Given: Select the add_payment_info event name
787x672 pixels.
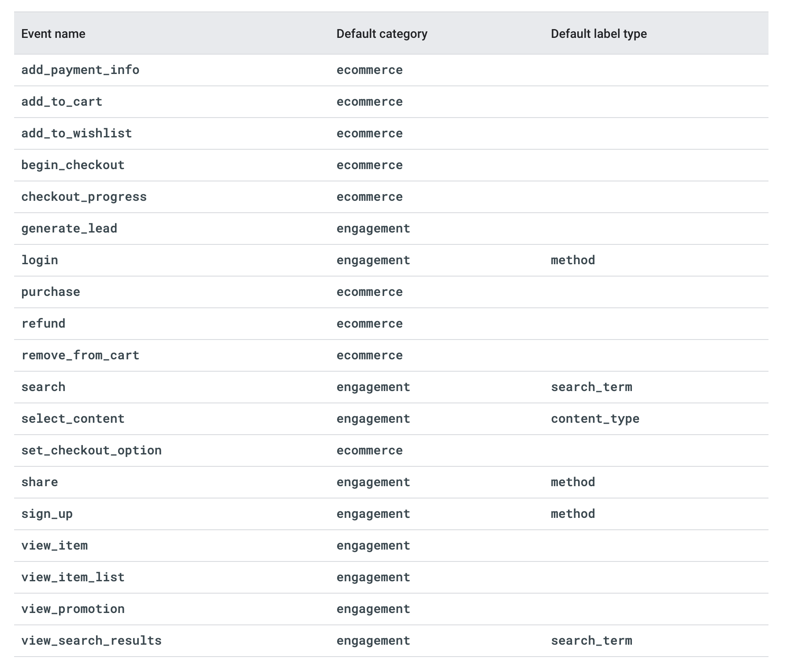Looking at the screenshot, I should point(80,70).
